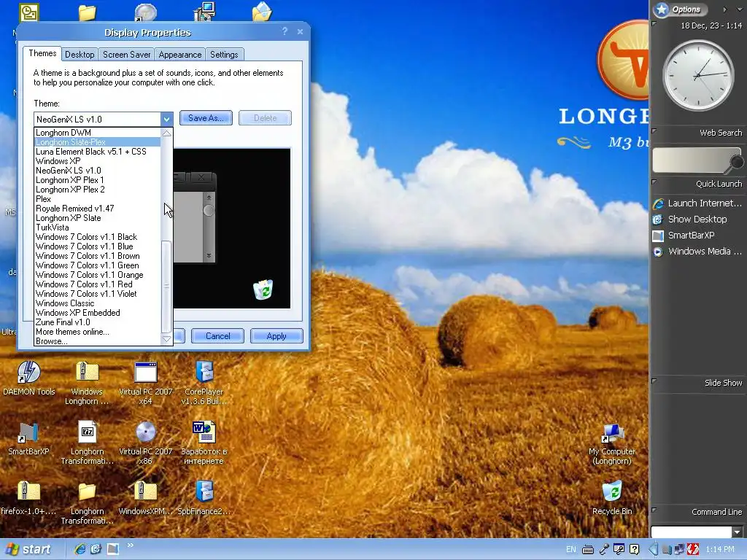
Task: Click theme list scrollbar down arrow
Action: (x=167, y=340)
